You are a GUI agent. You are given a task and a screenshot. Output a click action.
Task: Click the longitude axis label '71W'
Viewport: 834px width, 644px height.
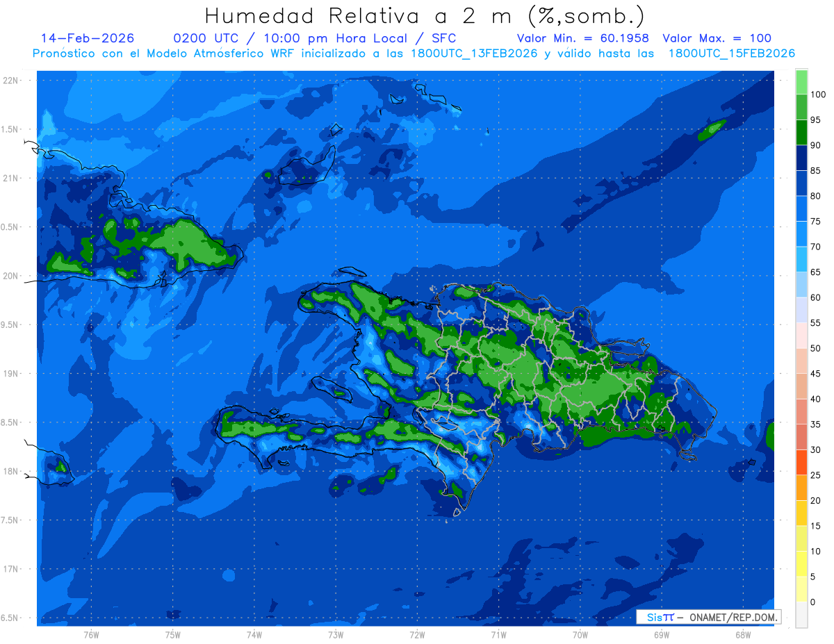pos(498,635)
